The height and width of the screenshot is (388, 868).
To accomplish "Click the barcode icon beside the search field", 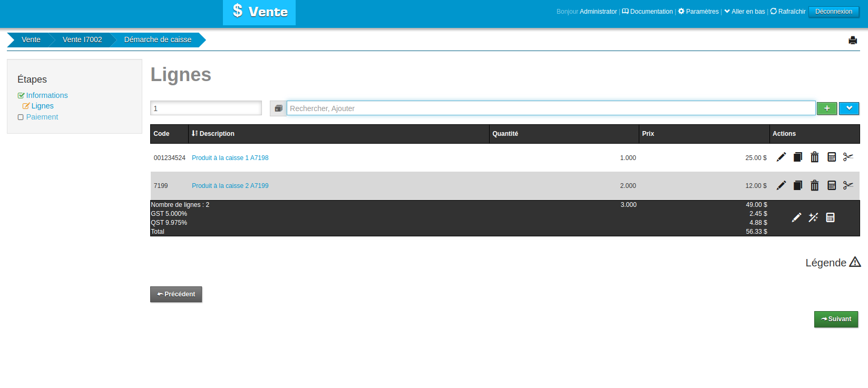I will click(278, 108).
